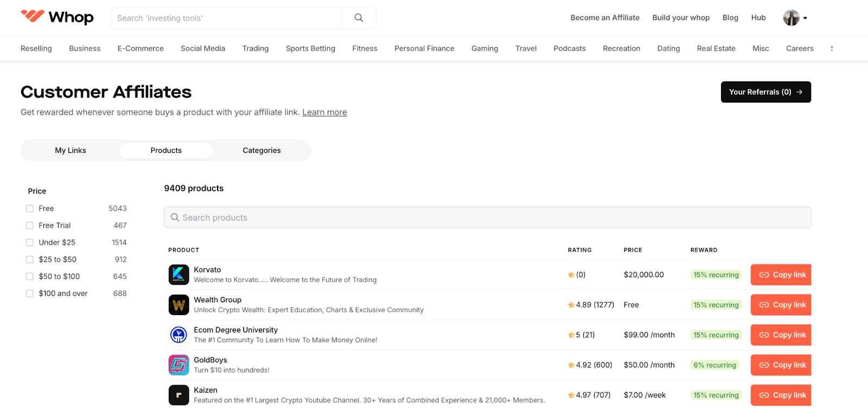This screenshot has height=410, width=868.
Task: Expand the profile dropdown arrow
Action: [805, 18]
